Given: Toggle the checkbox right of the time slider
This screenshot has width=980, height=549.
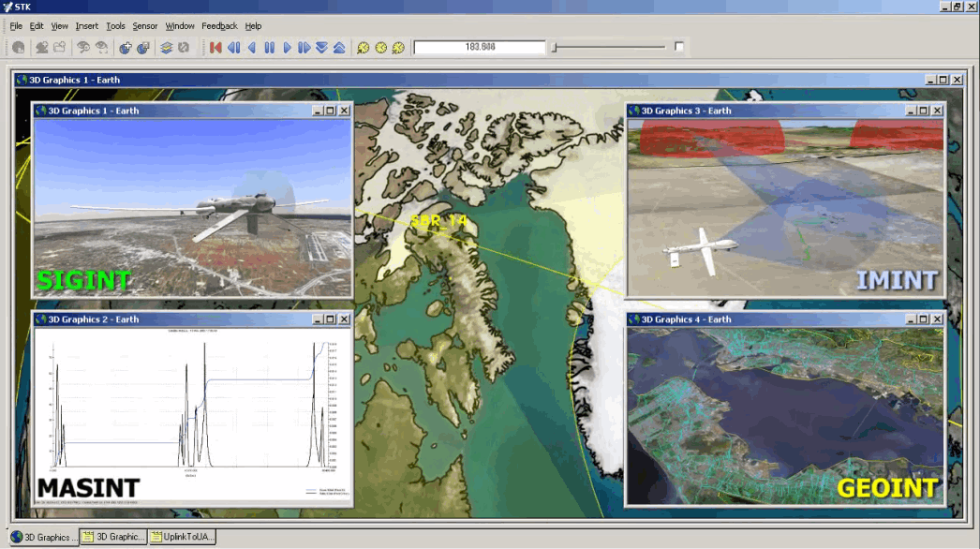Looking at the screenshot, I should pos(678,46).
